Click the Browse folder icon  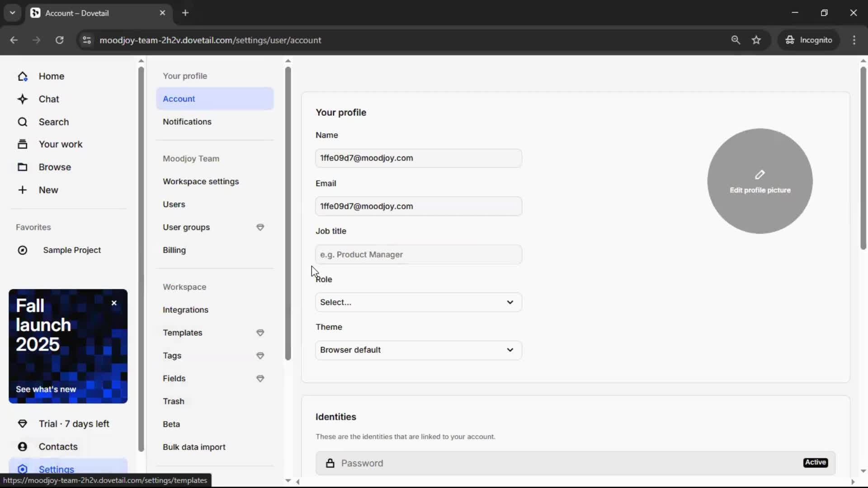[23, 167]
